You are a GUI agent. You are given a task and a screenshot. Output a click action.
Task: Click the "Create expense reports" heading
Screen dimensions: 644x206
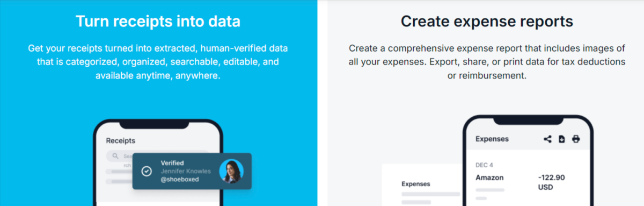[x=487, y=22]
